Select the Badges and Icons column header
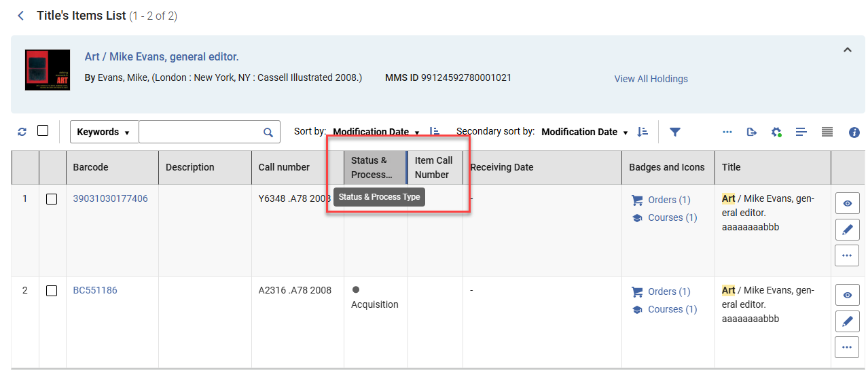The image size is (868, 373). pyautogui.click(x=668, y=167)
